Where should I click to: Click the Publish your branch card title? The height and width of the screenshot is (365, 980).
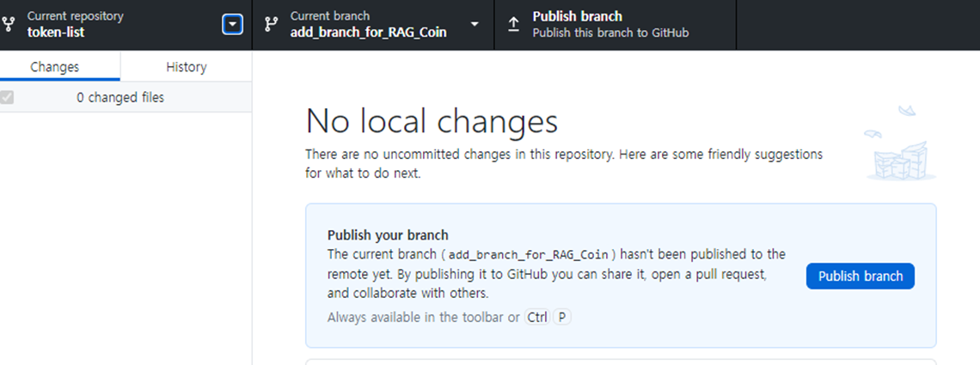[388, 235]
